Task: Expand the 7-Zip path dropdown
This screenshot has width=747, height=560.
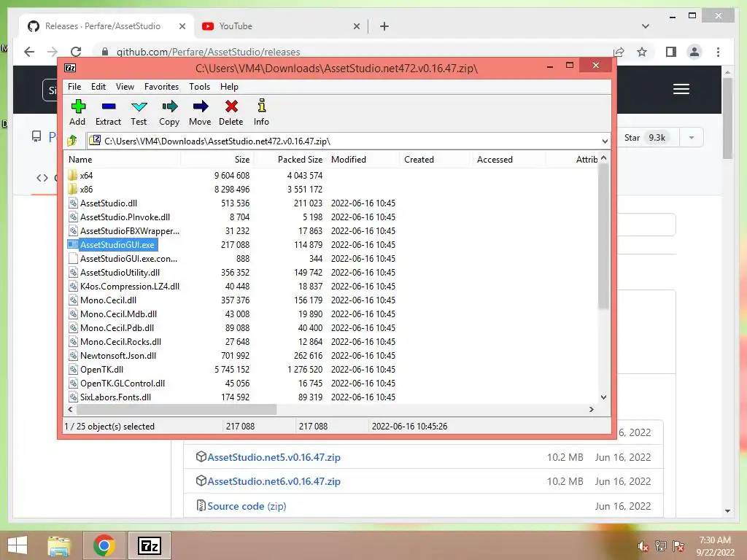Action: click(605, 141)
